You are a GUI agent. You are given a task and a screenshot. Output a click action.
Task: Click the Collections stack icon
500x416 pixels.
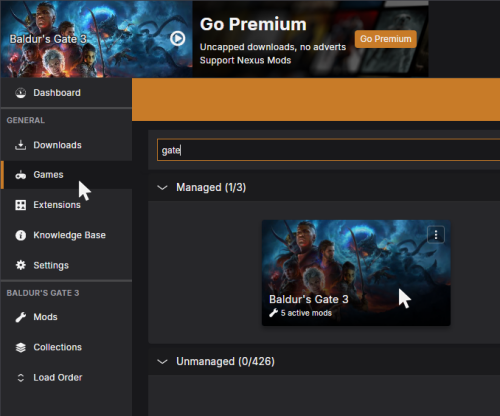21,347
